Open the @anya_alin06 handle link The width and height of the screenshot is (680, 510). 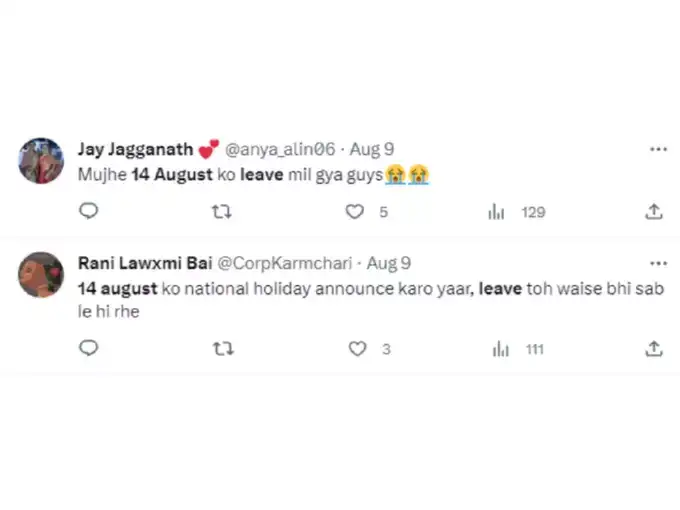point(278,149)
